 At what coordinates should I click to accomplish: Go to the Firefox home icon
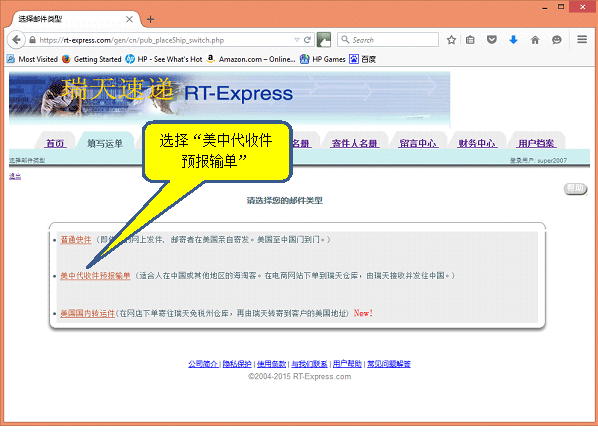535,40
